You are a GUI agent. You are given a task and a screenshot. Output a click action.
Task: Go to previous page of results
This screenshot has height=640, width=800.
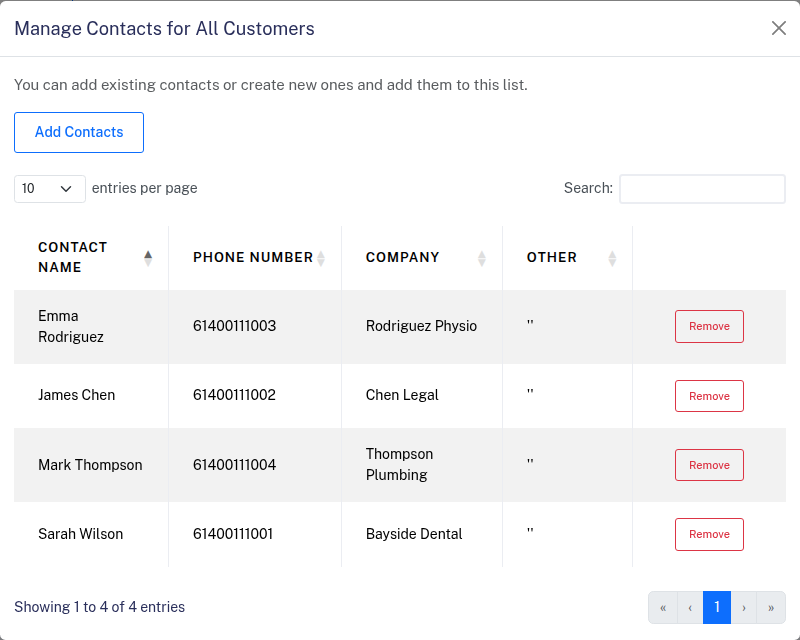pos(690,607)
